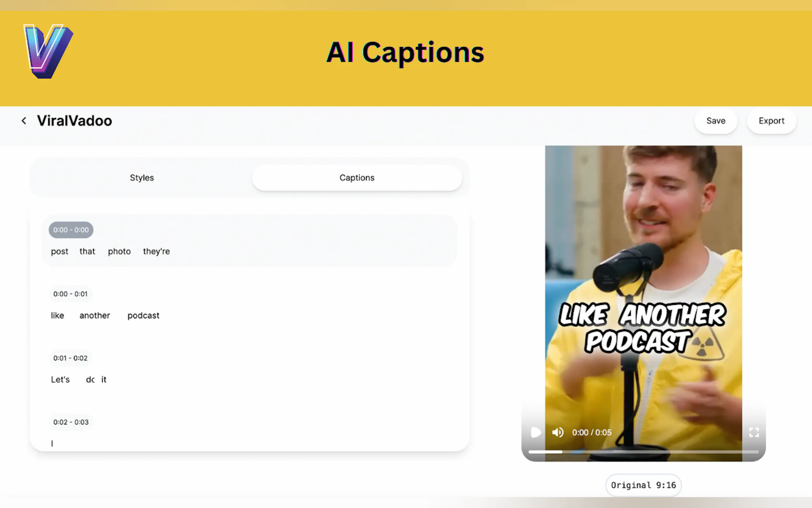Select the 0:00 - 0:01 timestamp chip
The height and width of the screenshot is (508, 812).
pos(70,294)
